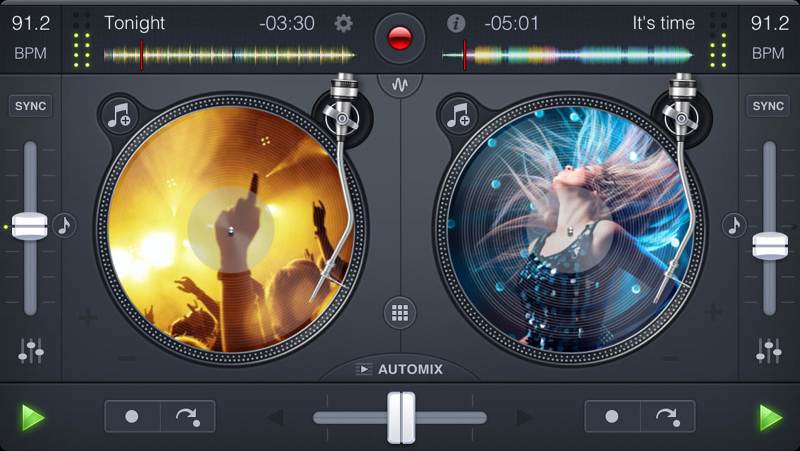Click the crossfader handle
800x451 pixels.
(x=401, y=418)
